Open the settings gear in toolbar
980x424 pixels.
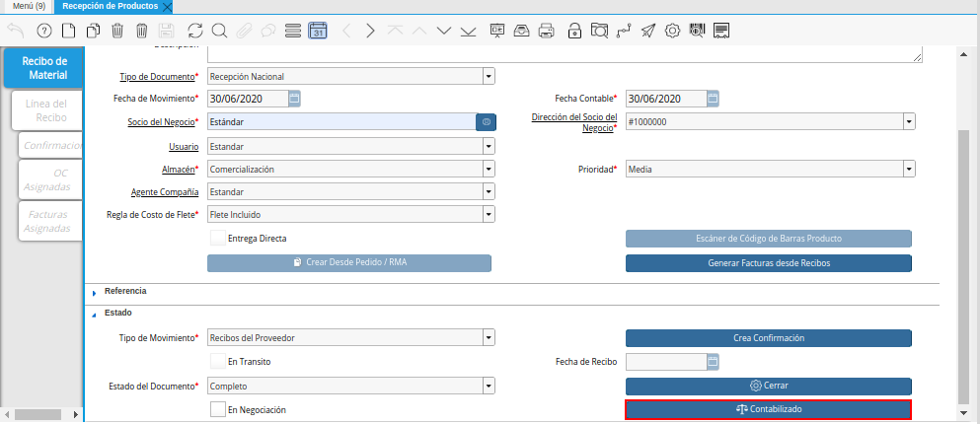click(672, 31)
